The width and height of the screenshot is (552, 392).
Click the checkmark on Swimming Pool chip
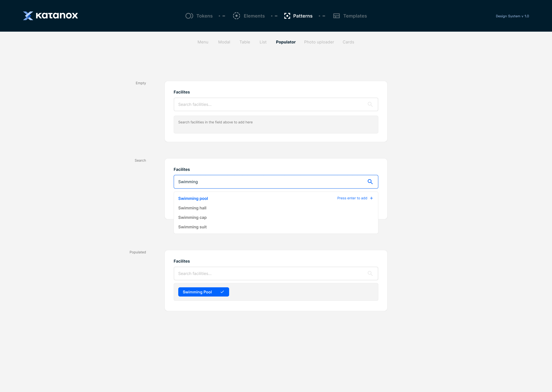pos(222,292)
